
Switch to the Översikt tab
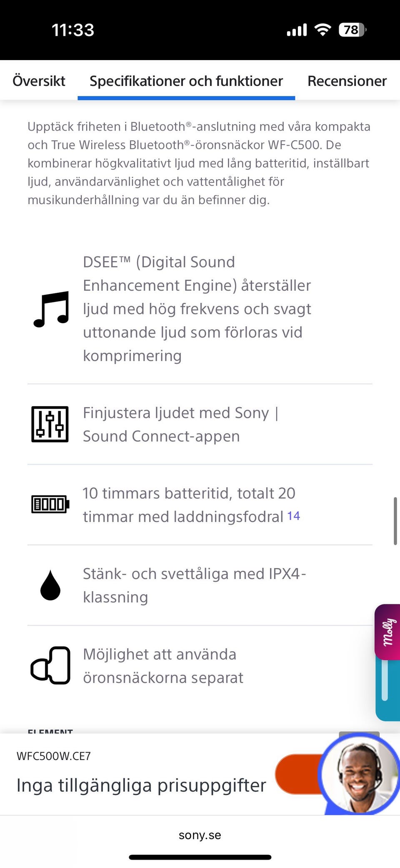point(39,81)
